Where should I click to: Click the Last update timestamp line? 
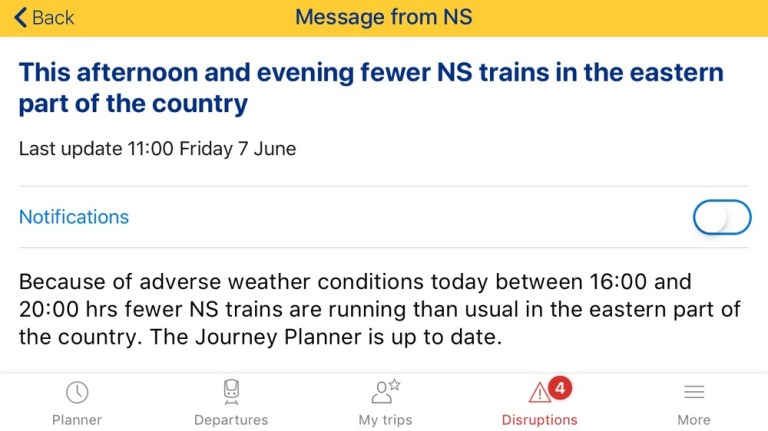(x=157, y=149)
